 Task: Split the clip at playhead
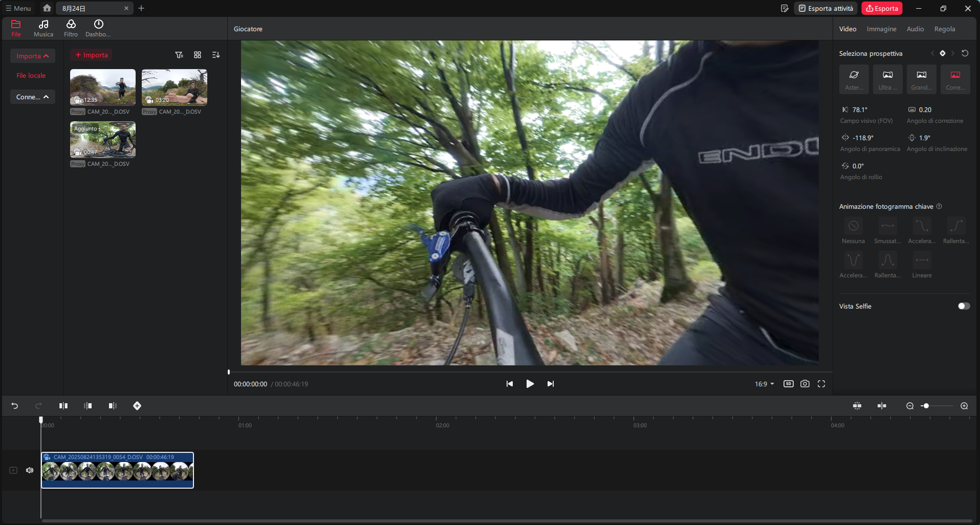coord(63,406)
